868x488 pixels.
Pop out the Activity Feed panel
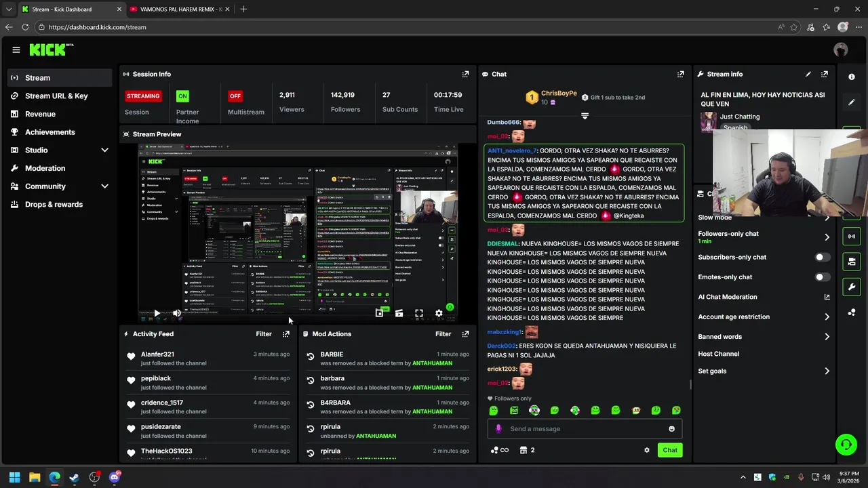pyautogui.click(x=286, y=334)
